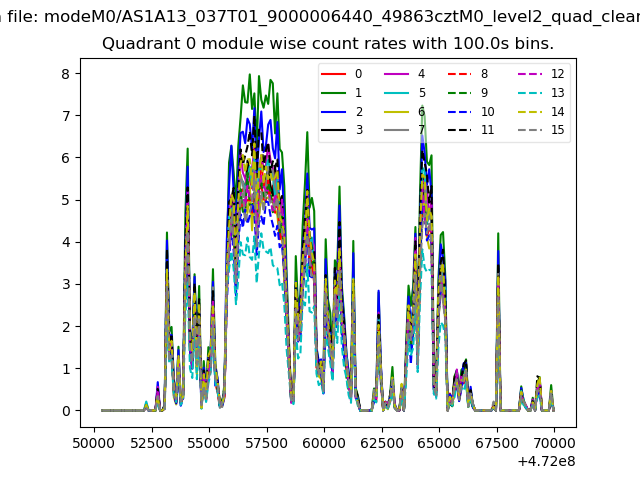Viewport: 640px width, 480px height.
Task: Select legend label '7' next to gray solid line
Action: tap(422, 130)
